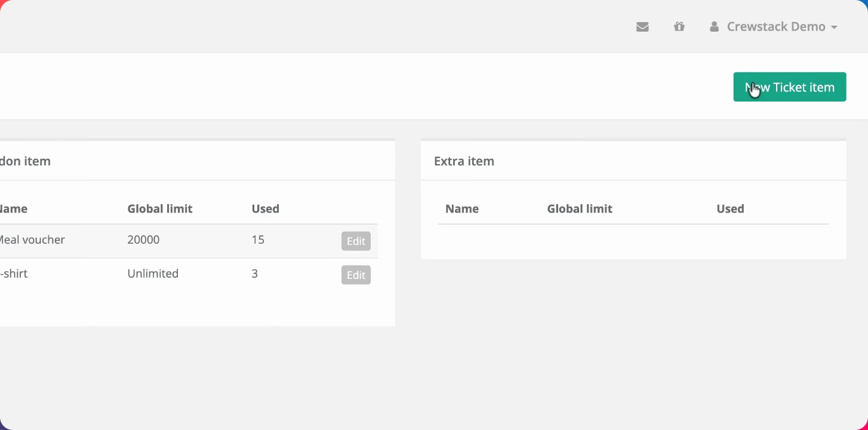Click Global limit header in Extra item table
This screenshot has width=868, height=430.
tap(580, 208)
